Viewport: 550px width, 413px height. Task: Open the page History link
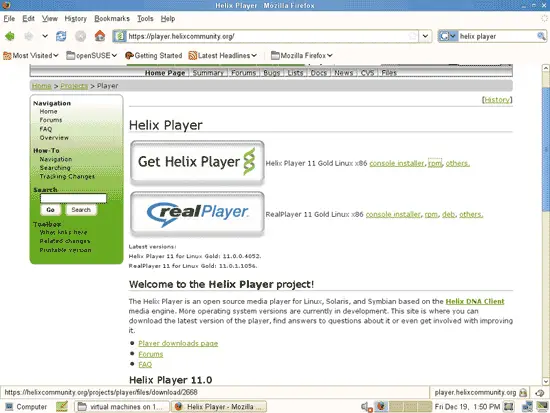[497, 100]
